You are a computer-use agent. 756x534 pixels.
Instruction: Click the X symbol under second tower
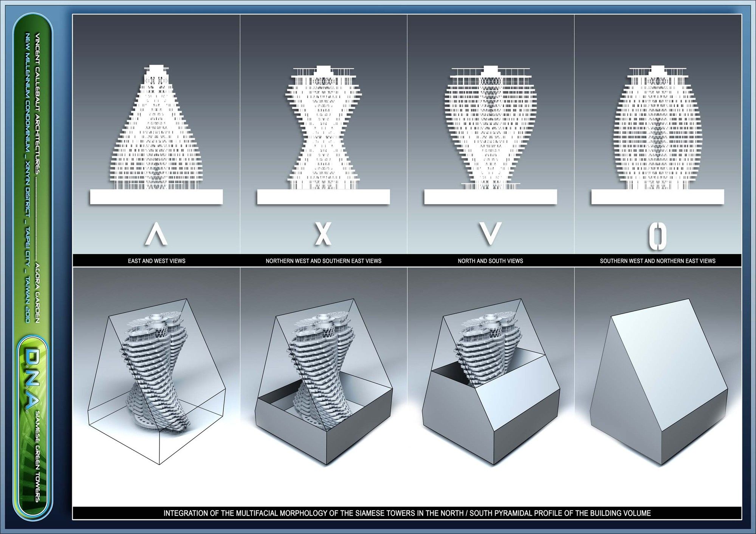(323, 234)
